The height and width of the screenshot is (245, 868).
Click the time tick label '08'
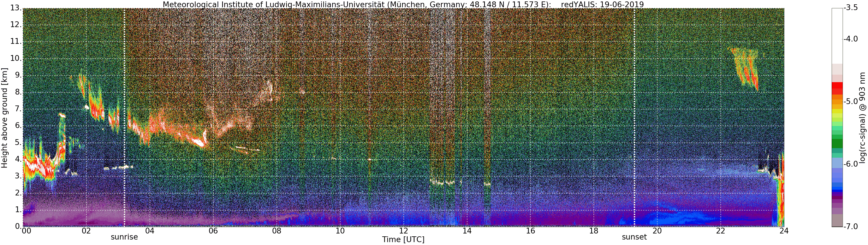click(x=277, y=231)
